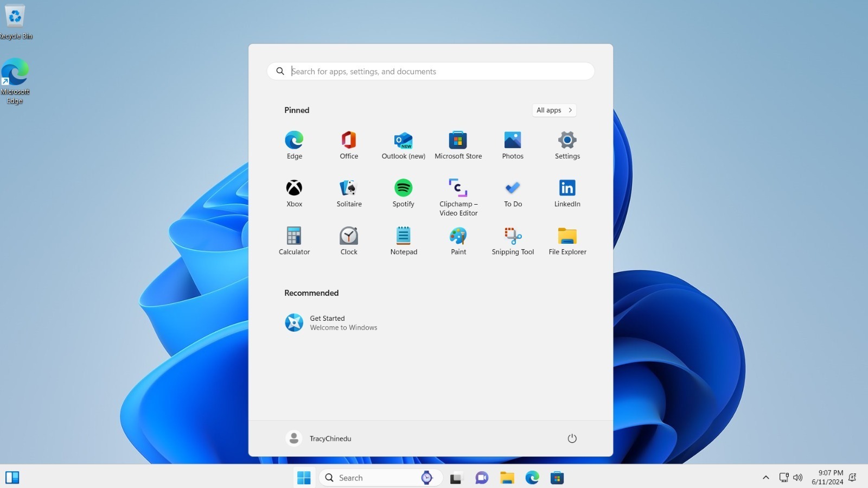This screenshot has height=488, width=868.
Task: Focus the Start menu search field
Action: point(431,71)
